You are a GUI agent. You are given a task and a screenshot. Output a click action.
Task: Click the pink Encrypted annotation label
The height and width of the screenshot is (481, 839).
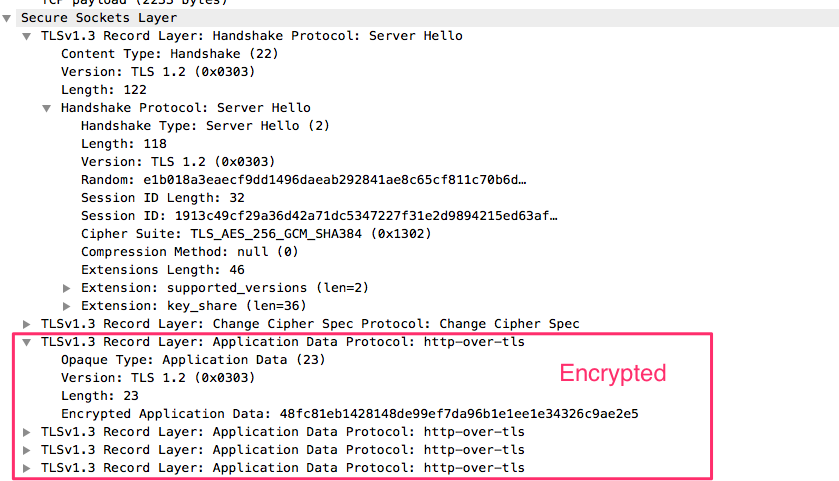pyautogui.click(x=612, y=374)
